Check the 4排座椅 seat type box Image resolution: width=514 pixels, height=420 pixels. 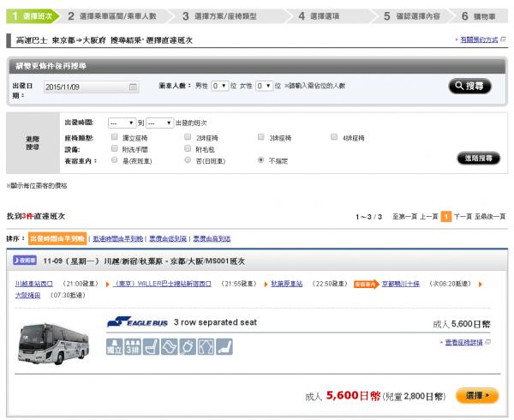coord(334,137)
